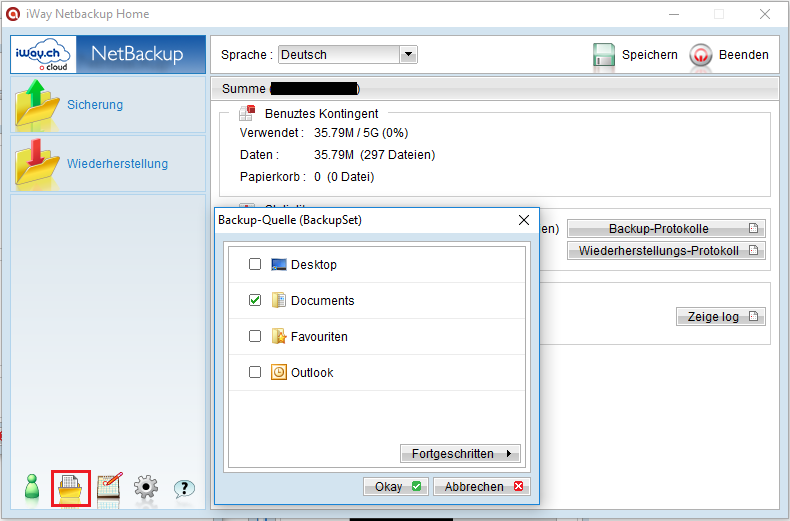
Task: Click the Abbrechen button
Action: (x=482, y=487)
